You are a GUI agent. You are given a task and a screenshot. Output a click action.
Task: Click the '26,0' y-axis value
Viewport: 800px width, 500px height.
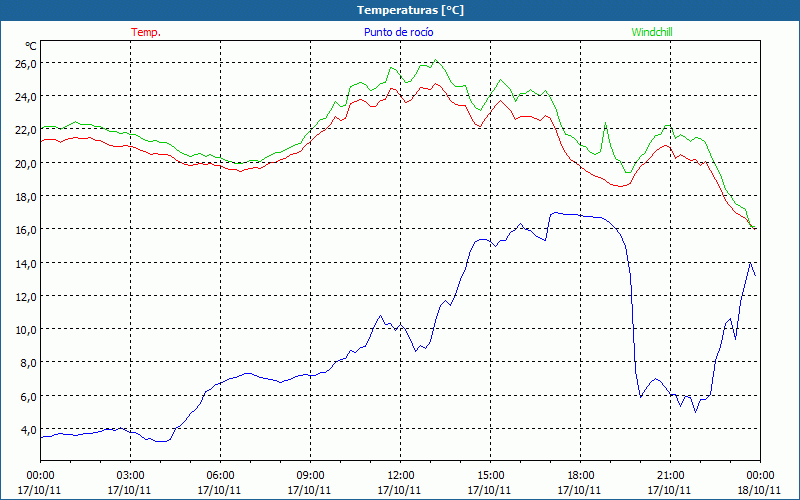(26, 64)
